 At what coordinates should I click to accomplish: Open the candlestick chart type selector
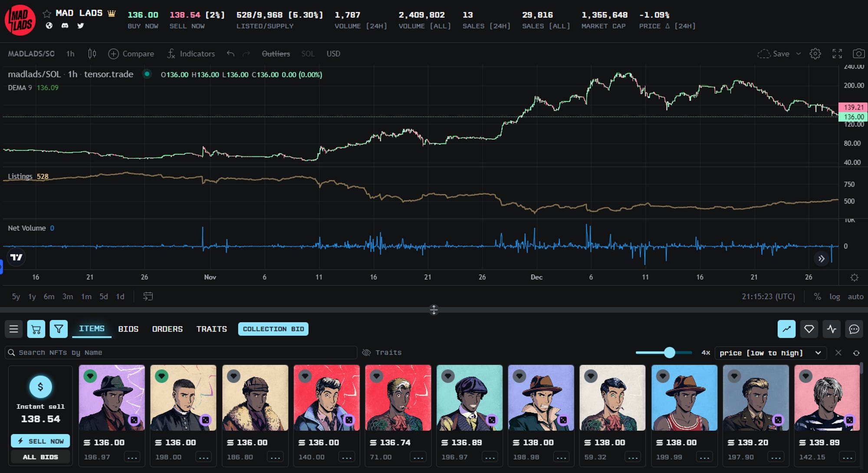tap(92, 54)
